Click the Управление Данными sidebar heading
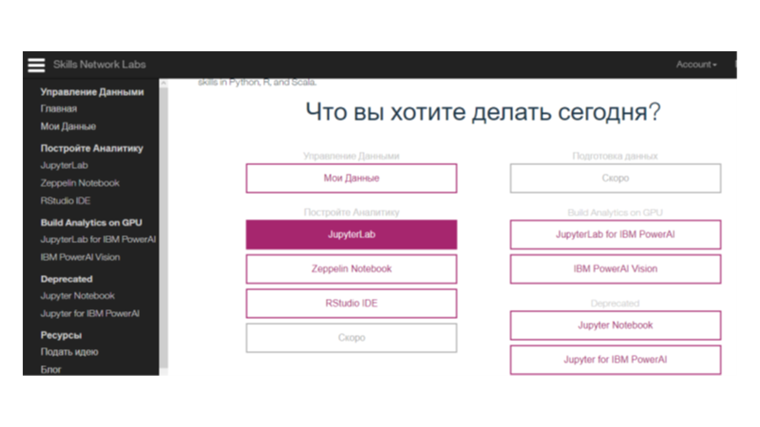The width and height of the screenshot is (760, 427). click(x=92, y=92)
